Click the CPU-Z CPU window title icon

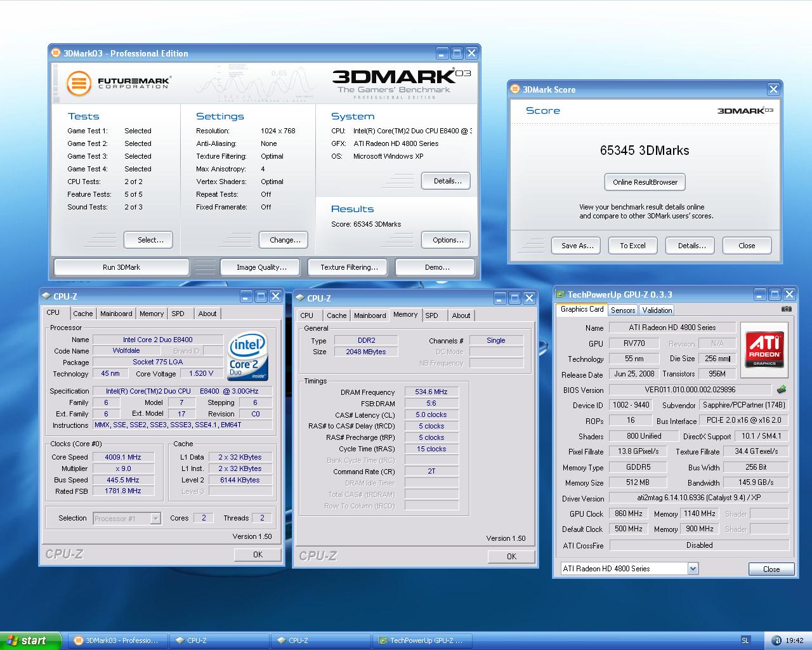[x=46, y=296]
